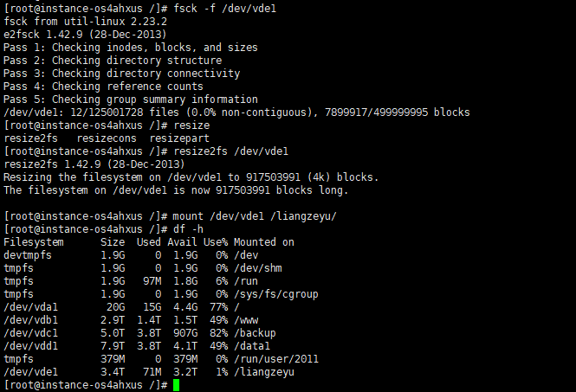The image size is (576, 392).
Task: Click the 'Filesystem' column header
Action: (34, 242)
